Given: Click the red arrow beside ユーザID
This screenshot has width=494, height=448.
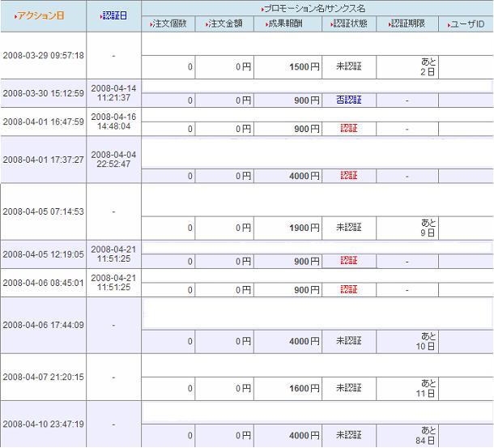Looking at the screenshot, I should (449, 25).
